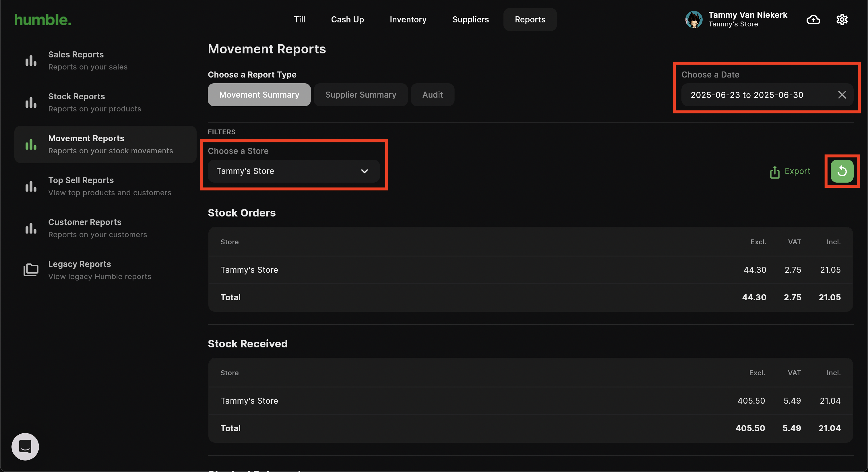Switch to the Inventory tab

(x=408, y=20)
